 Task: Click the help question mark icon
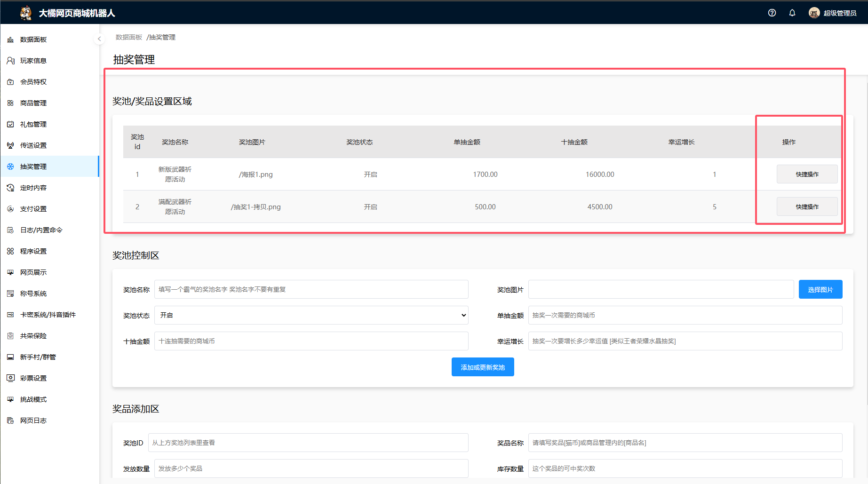click(x=772, y=13)
